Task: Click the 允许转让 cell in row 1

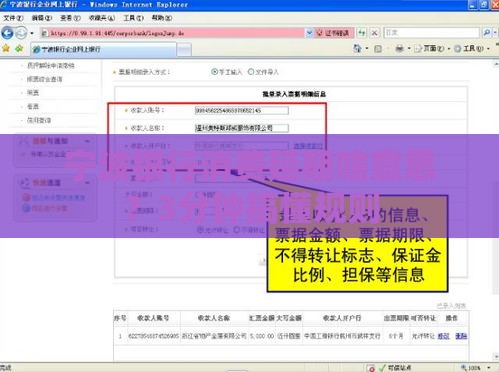Action: 423,336
